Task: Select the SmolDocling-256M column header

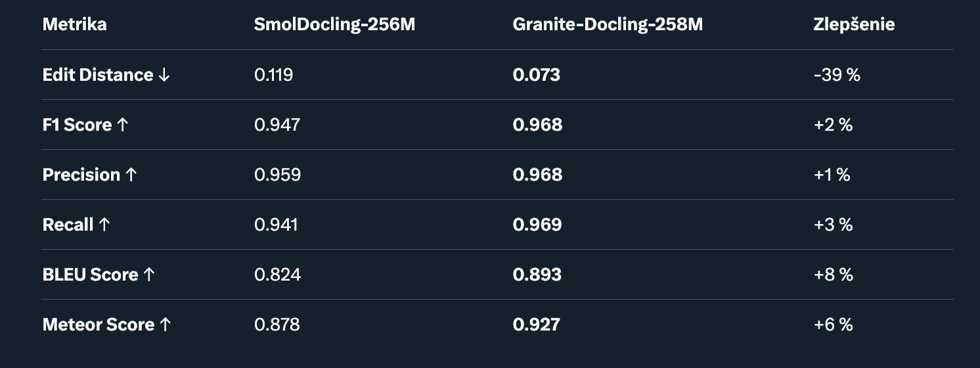Action: (334, 25)
